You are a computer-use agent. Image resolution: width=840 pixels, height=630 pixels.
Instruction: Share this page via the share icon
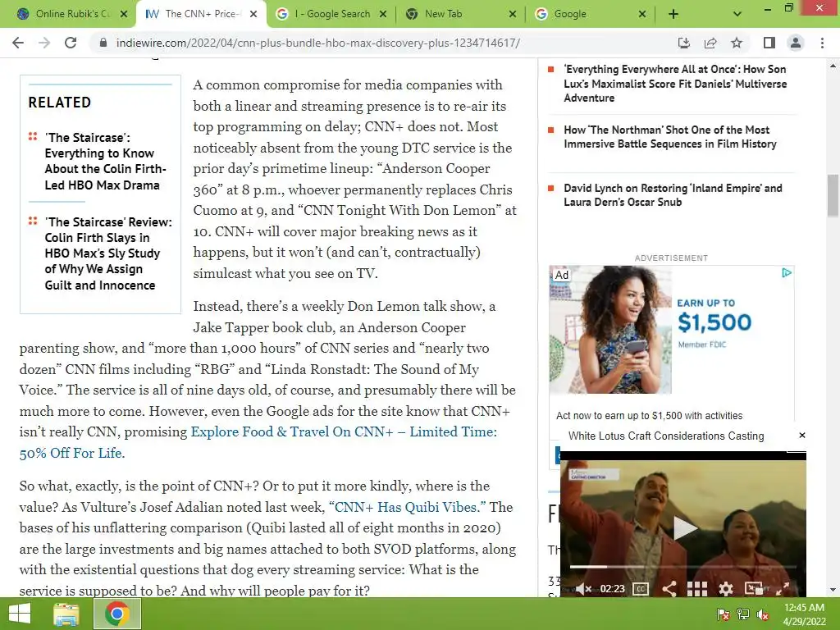tap(710, 43)
